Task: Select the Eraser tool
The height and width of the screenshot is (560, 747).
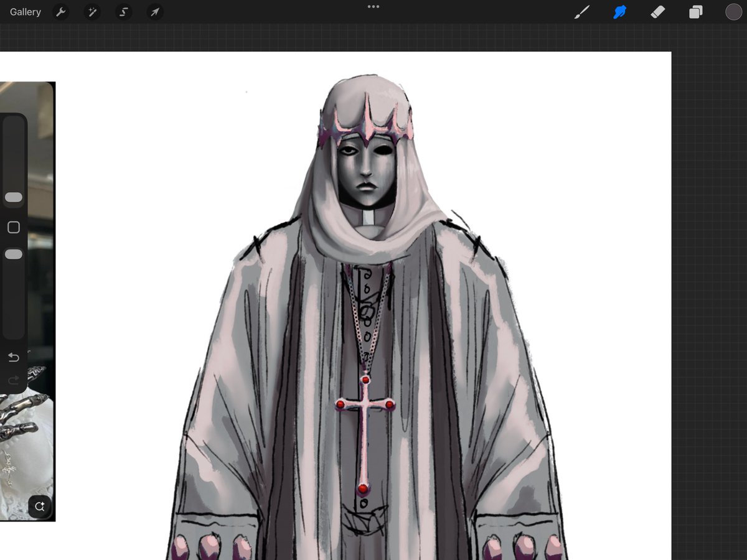Action: click(657, 12)
